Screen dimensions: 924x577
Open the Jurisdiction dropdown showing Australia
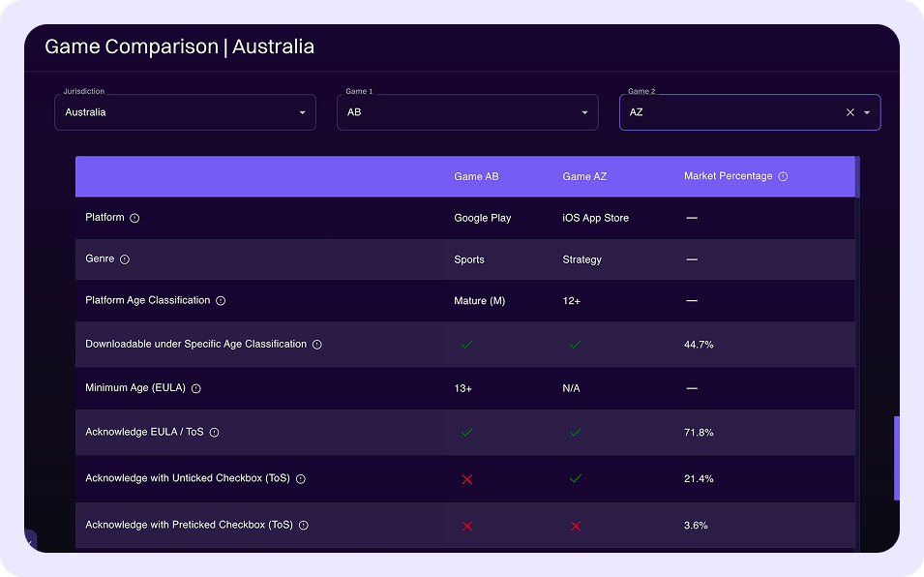pyautogui.click(x=185, y=112)
